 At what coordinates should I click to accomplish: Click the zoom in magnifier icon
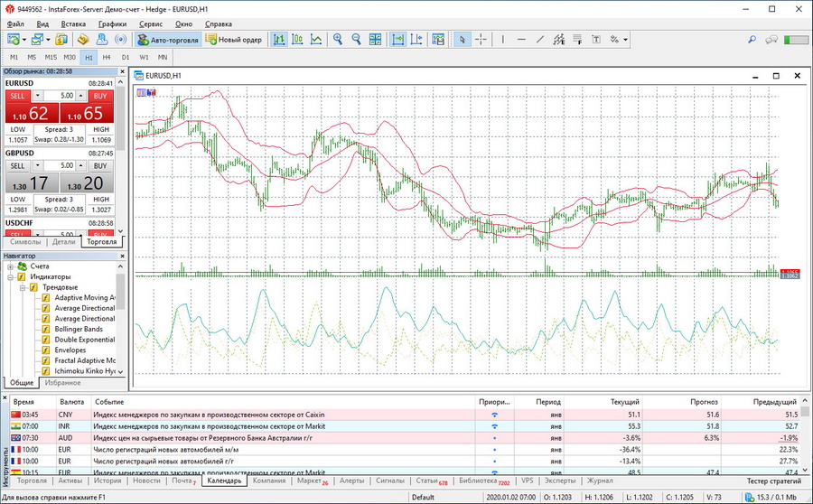338,40
